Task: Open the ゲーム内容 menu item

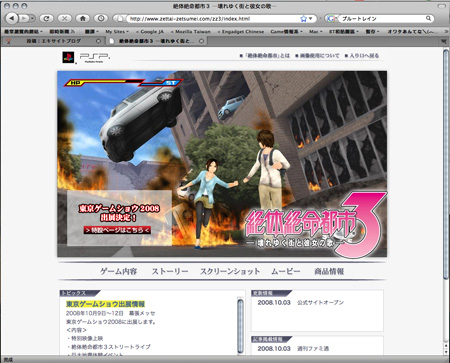Action: [x=119, y=271]
